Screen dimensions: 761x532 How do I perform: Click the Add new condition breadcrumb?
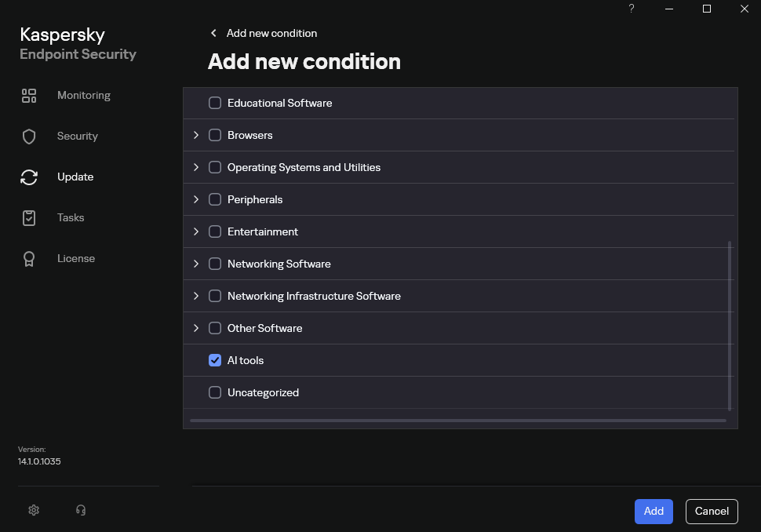tap(271, 33)
